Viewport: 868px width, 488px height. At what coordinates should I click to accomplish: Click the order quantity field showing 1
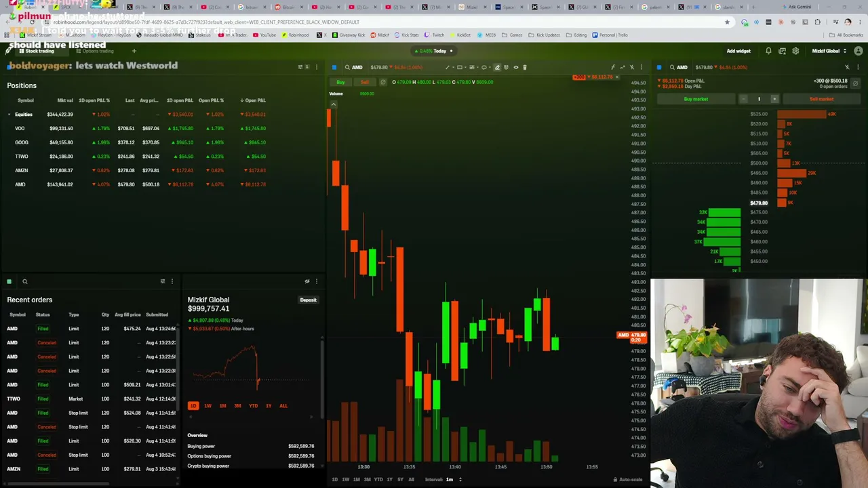759,99
